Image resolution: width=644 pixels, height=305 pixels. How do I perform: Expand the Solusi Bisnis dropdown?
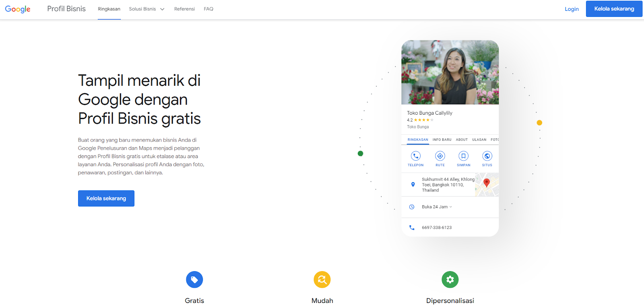pyautogui.click(x=147, y=9)
